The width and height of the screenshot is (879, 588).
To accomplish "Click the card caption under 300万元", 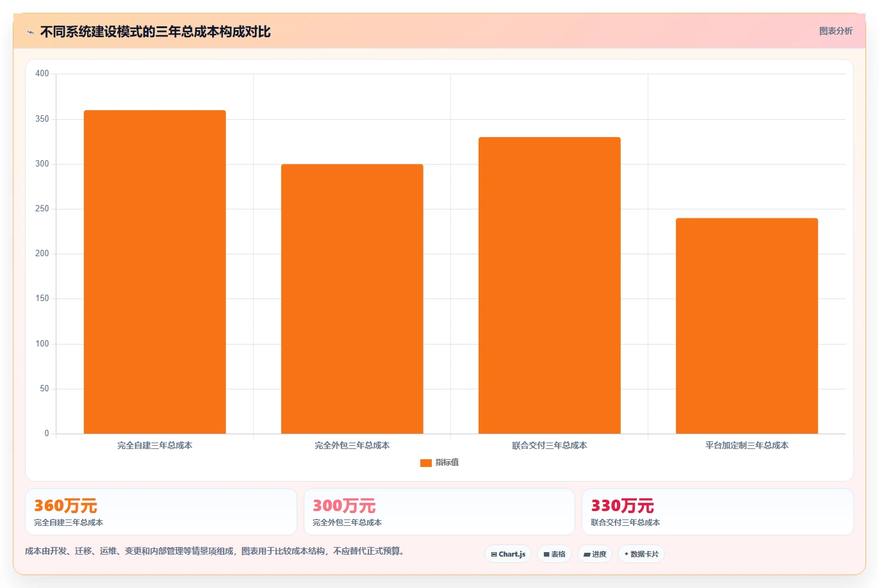I will coord(347,523).
